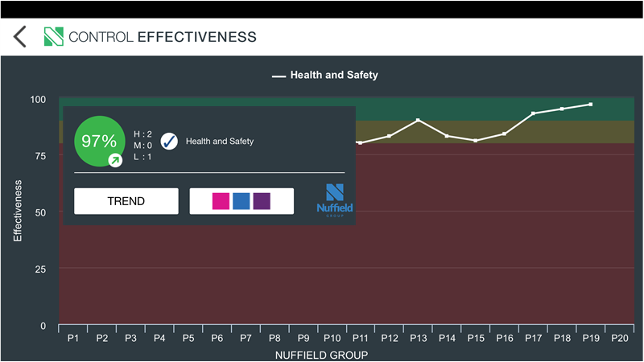This screenshot has width=644, height=362.
Task: Click the Nuffield Group logo
Action: click(334, 200)
